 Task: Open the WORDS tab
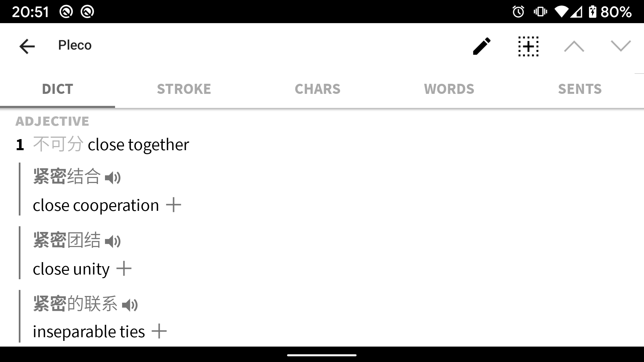click(449, 89)
